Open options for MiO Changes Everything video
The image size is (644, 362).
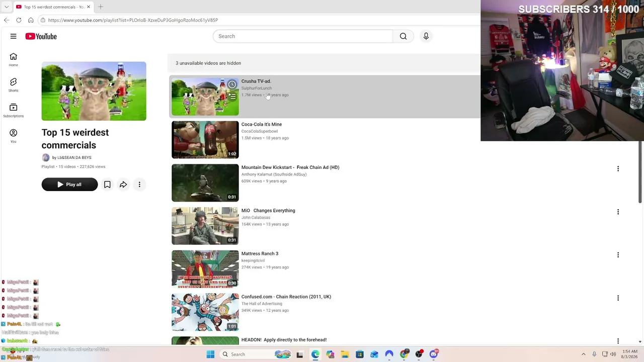(618, 212)
